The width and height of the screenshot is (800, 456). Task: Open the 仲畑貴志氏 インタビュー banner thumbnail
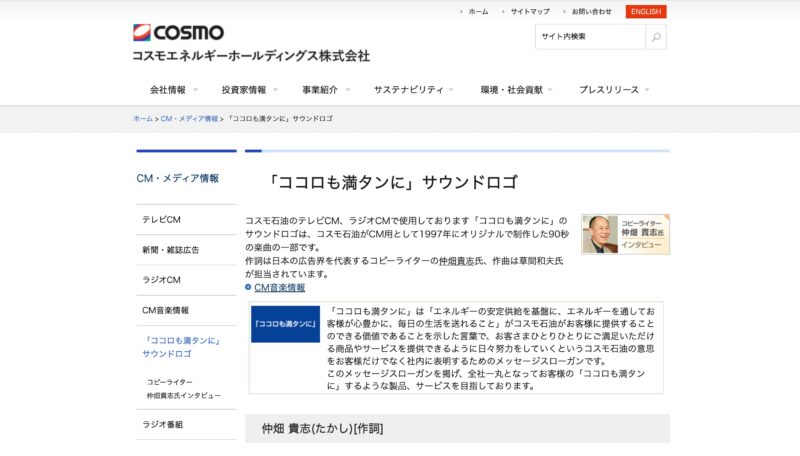tap(626, 235)
